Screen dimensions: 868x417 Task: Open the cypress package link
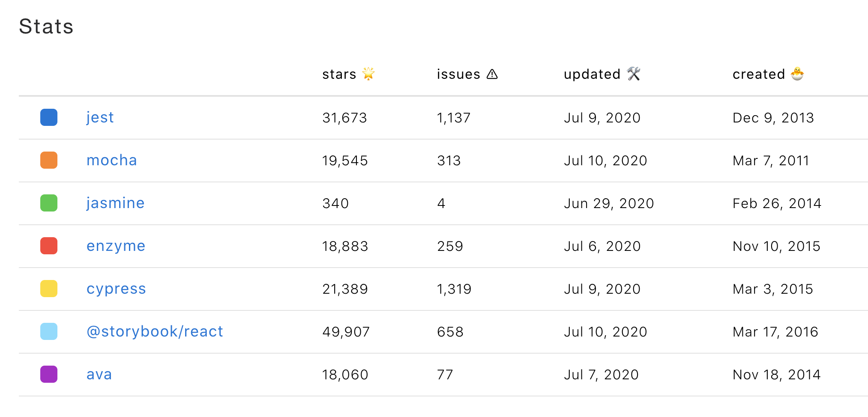pos(116,289)
